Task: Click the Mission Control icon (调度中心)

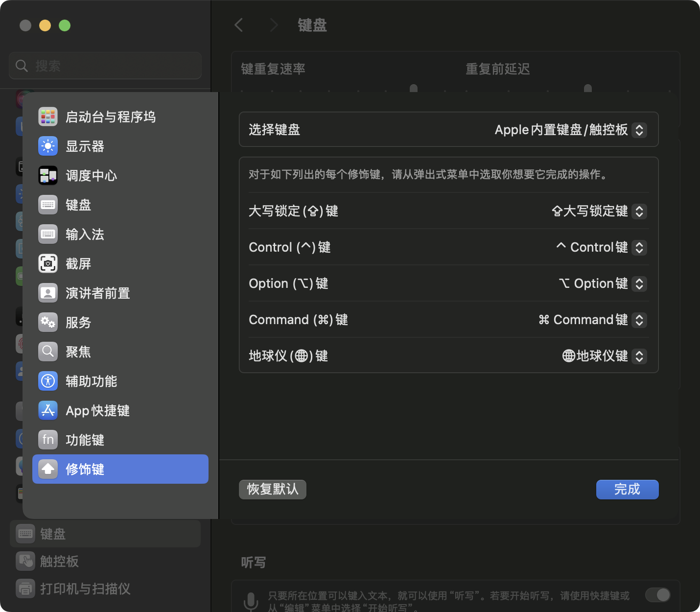Action: (x=48, y=175)
